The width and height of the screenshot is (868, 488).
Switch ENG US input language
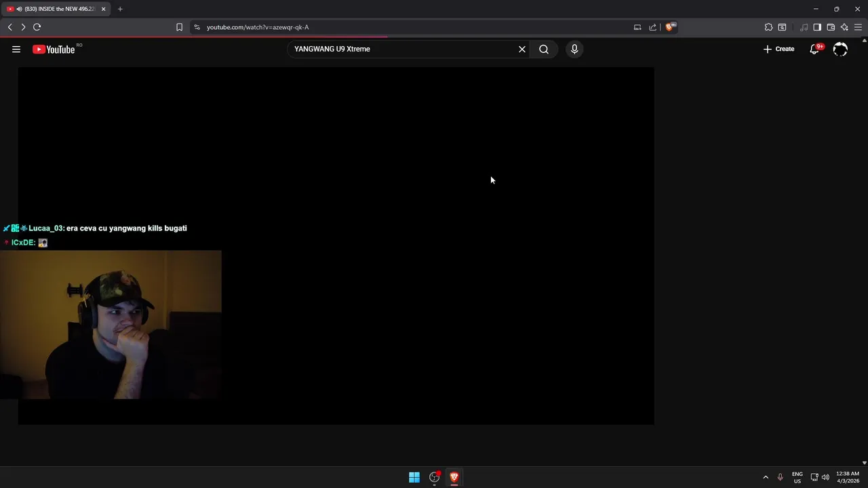click(797, 477)
